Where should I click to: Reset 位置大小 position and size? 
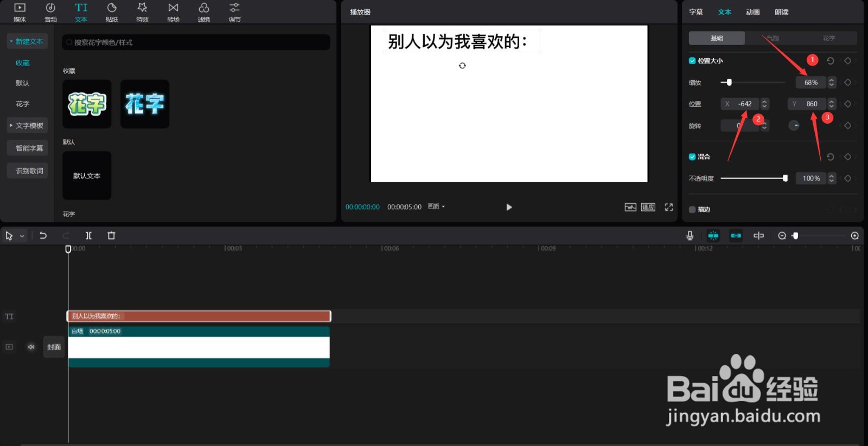point(830,61)
